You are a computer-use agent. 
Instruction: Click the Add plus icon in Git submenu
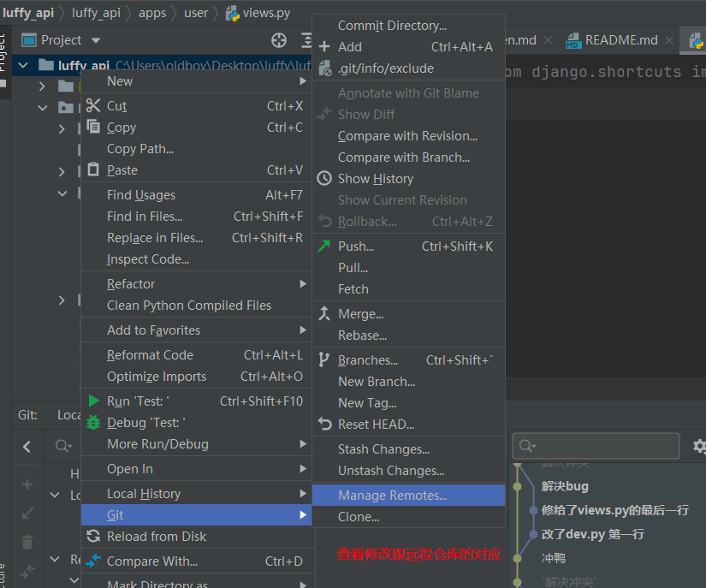pyautogui.click(x=324, y=46)
